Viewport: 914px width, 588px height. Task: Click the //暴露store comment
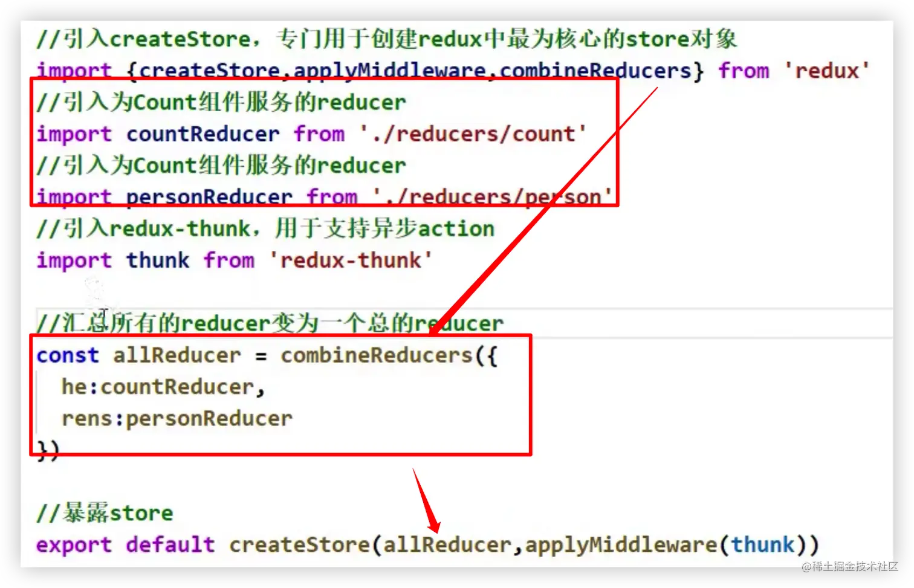pos(105,513)
